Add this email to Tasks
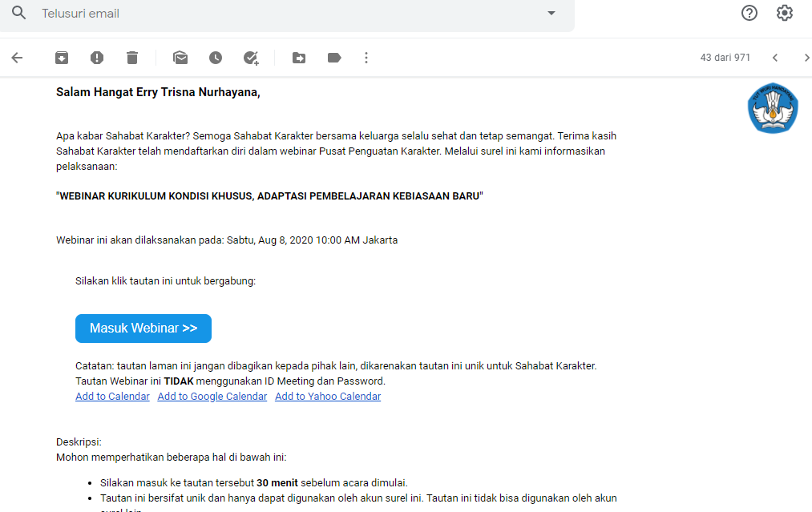The image size is (812, 512). (251, 58)
